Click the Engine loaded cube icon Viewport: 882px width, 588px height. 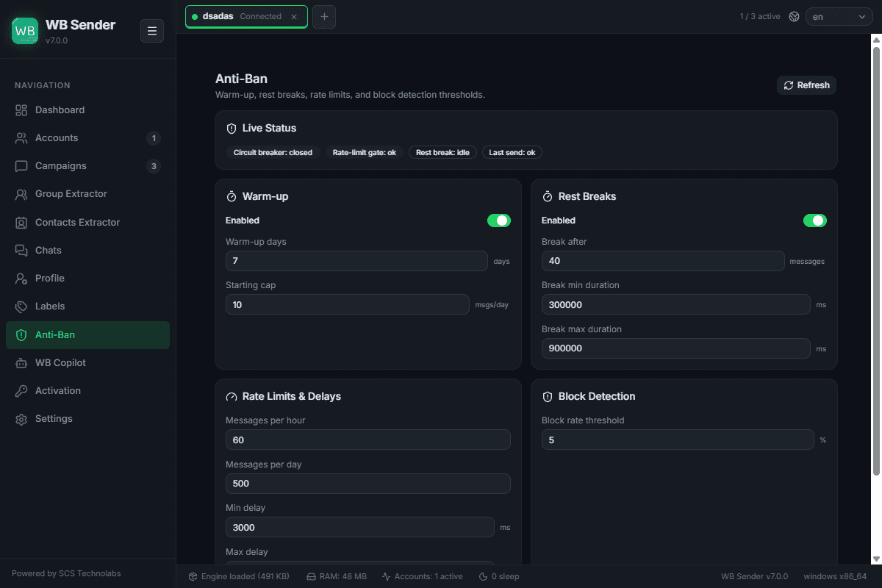pos(193,577)
